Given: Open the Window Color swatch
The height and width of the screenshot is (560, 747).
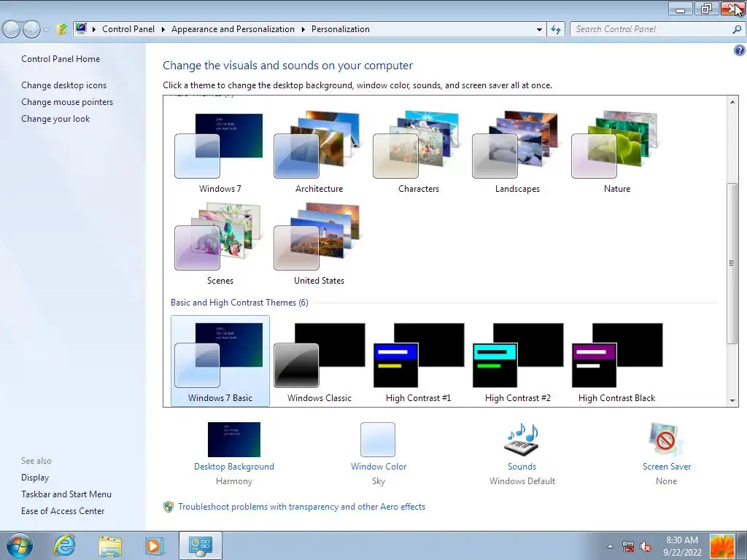Looking at the screenshot, I should click(378, 440).
